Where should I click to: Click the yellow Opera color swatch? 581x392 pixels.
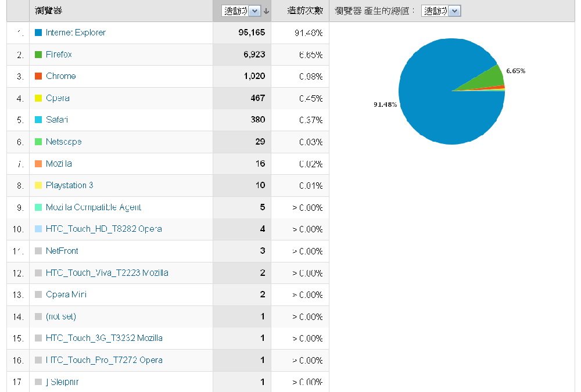(38, 98)
